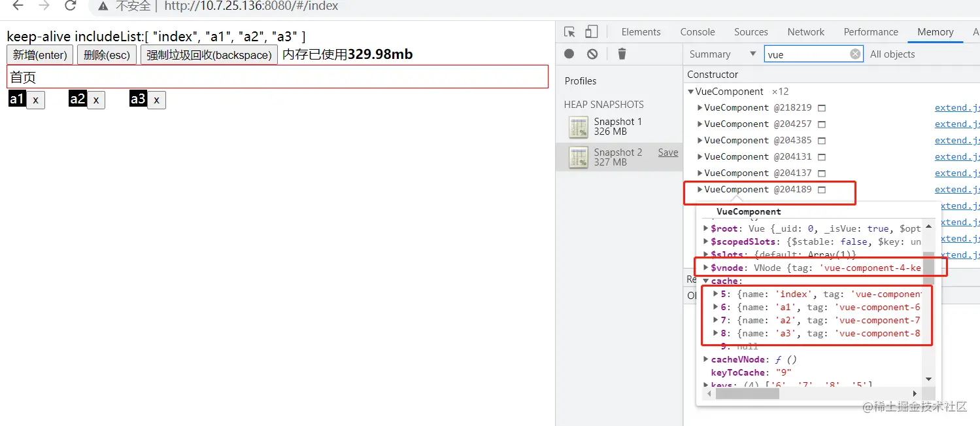Viewport: 980px width, 426px height.
Task: Select the a3 page tab
Action: (138, 99)
